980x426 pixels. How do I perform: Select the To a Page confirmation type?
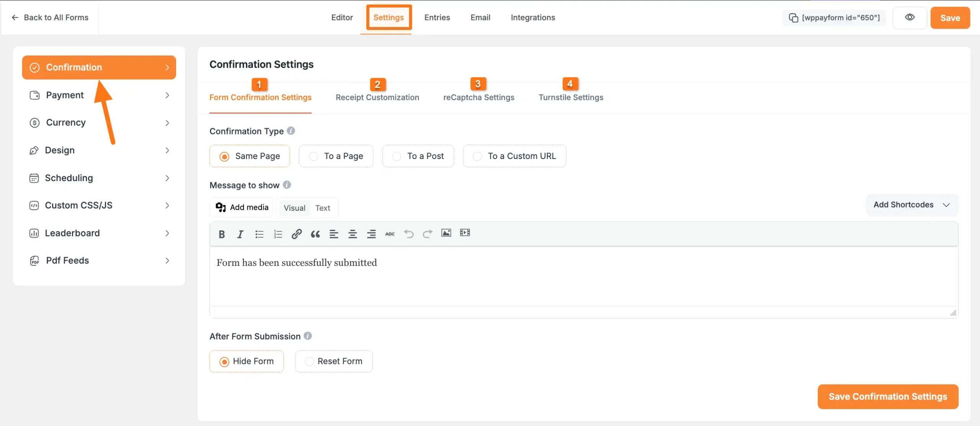tap(336, 156)
